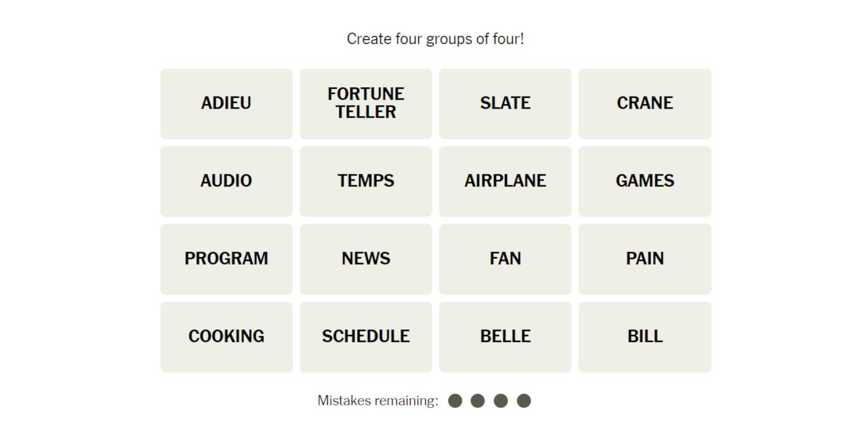The image size is (868, 434).
Task: Click the SLATE word tile
Action: [x=505, y=104]
